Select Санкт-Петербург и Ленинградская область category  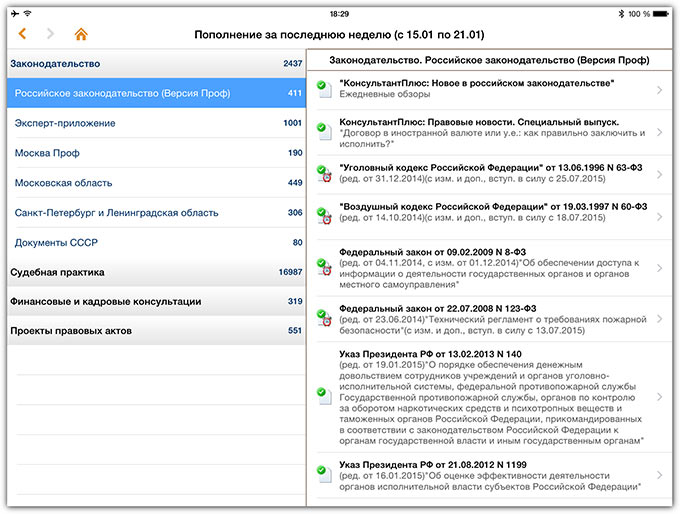(157, 213)
